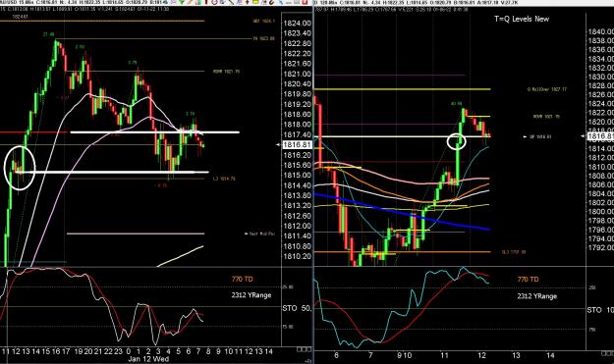Click the 770 TD label in left oscillator panel
The height and width of the screenshot is (364, 614).
[243, 280]
